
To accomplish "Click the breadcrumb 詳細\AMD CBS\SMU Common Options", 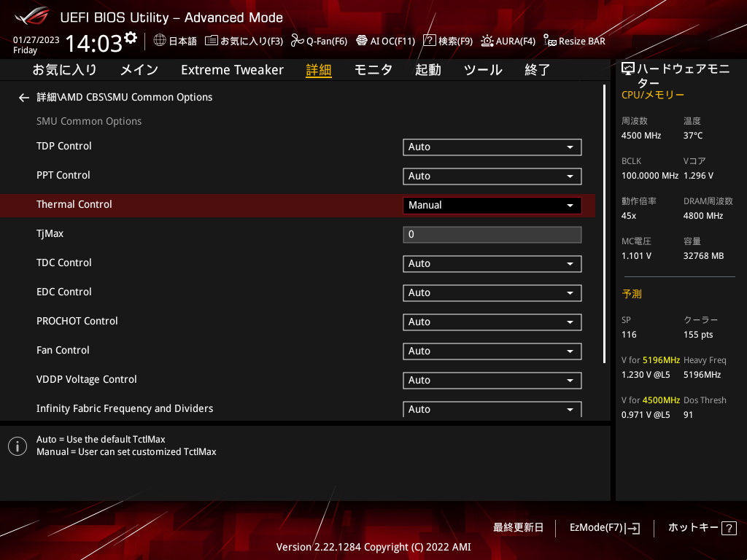I will coord(124,97).
